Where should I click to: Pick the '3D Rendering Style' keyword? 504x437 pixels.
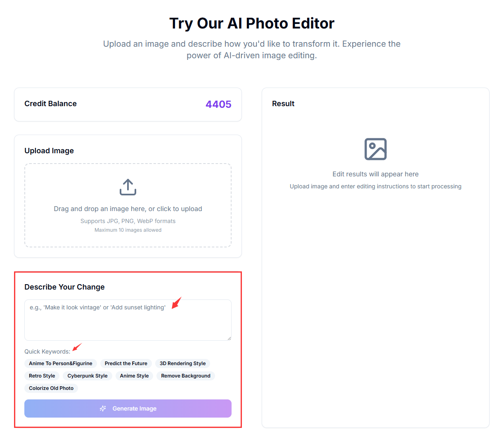[182, 363]
